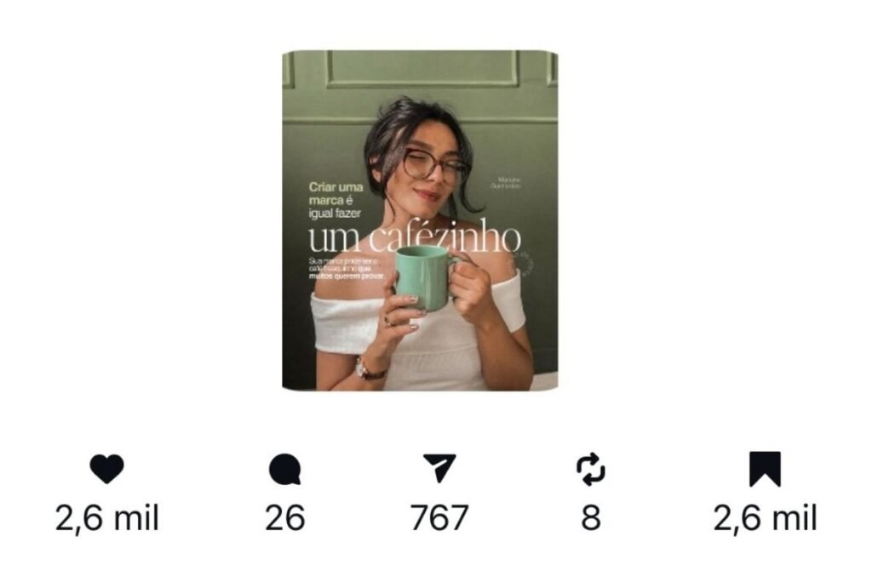
Task: Repost using the circular arrows icon
Action: 591,470
